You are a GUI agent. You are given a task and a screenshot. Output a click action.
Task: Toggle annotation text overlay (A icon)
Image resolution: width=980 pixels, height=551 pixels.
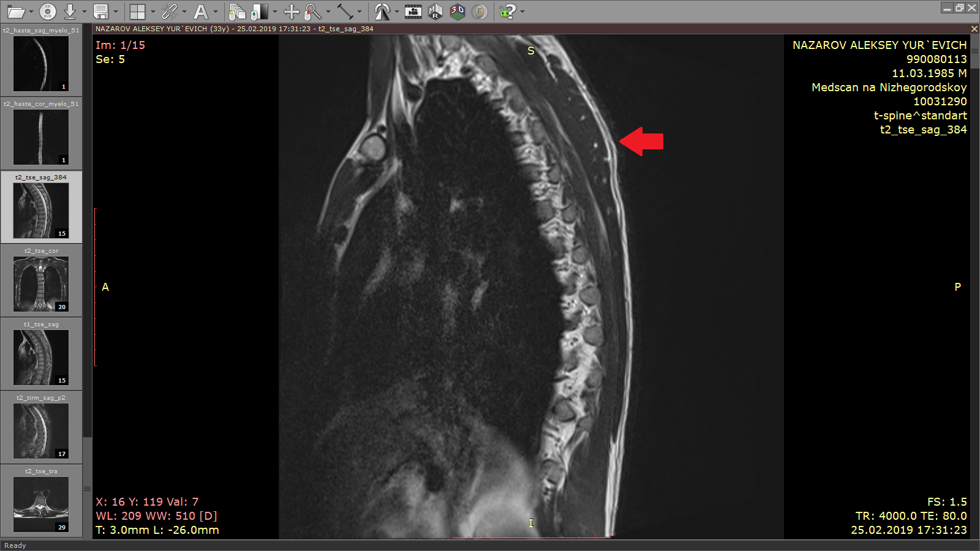pos(200,11)
